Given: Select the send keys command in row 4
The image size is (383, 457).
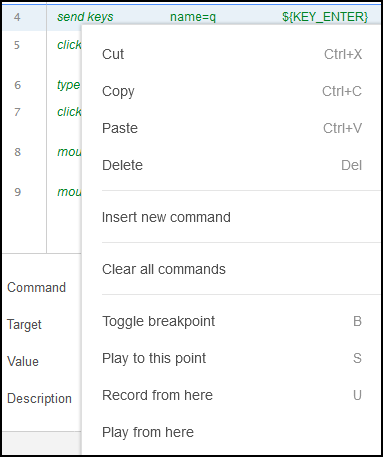Looking at the screenshot, I should (x=85, y=17).
